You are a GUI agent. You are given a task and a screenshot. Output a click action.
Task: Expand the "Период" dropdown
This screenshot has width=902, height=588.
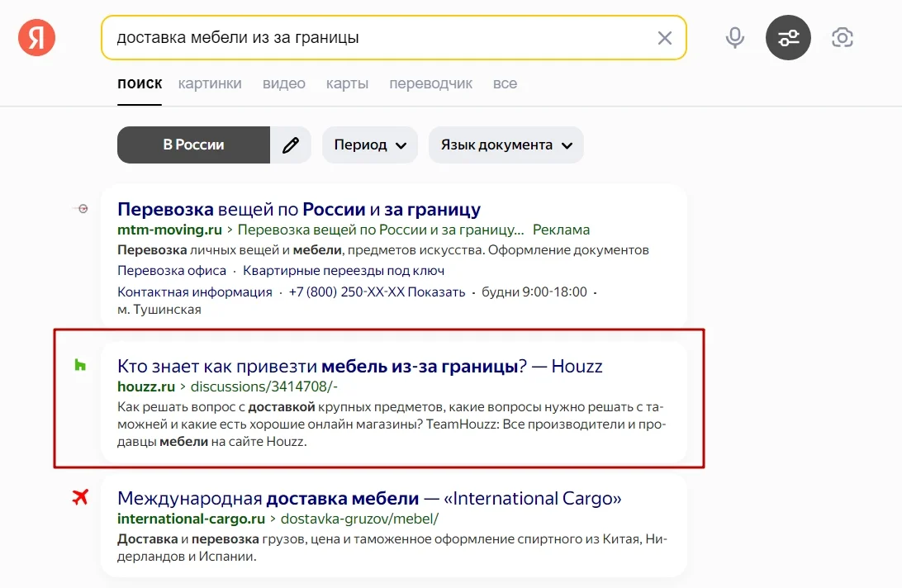point(370,145)
